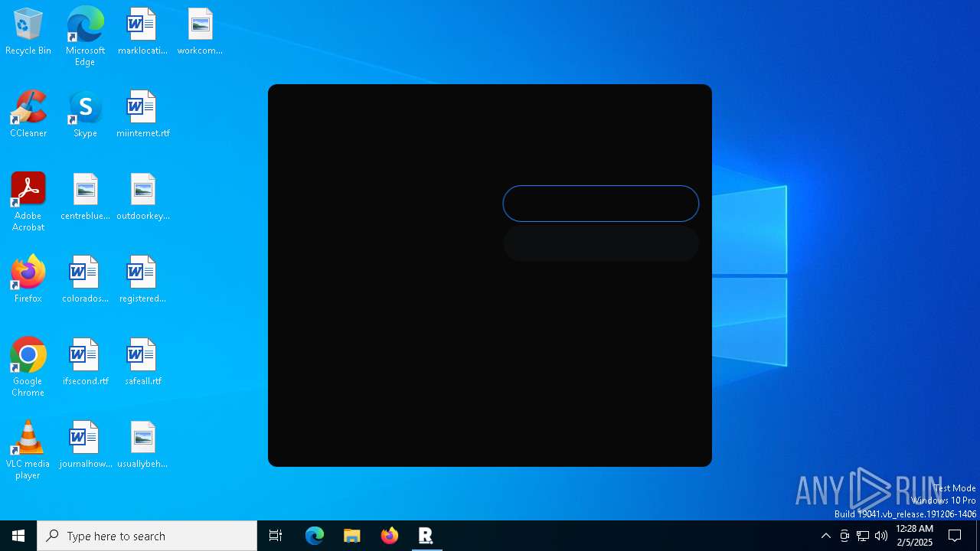The width and height of the screenshot is (980, 551).
Task: Select the outdoorkey... image file icon
Action: 142,197
